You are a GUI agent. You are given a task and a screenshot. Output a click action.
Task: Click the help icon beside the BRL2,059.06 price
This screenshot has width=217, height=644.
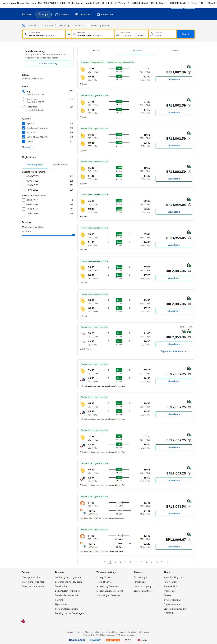(189, 337)
